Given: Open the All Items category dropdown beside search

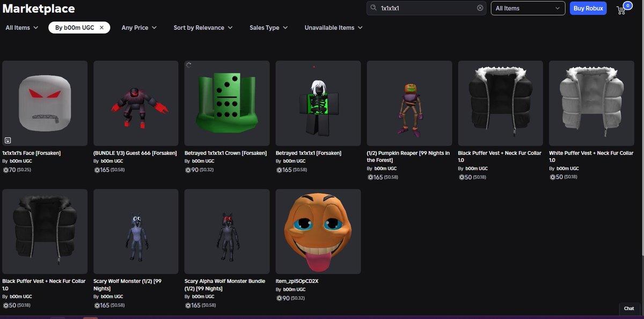Looking at the screenshot, I should tap(528, 8).
